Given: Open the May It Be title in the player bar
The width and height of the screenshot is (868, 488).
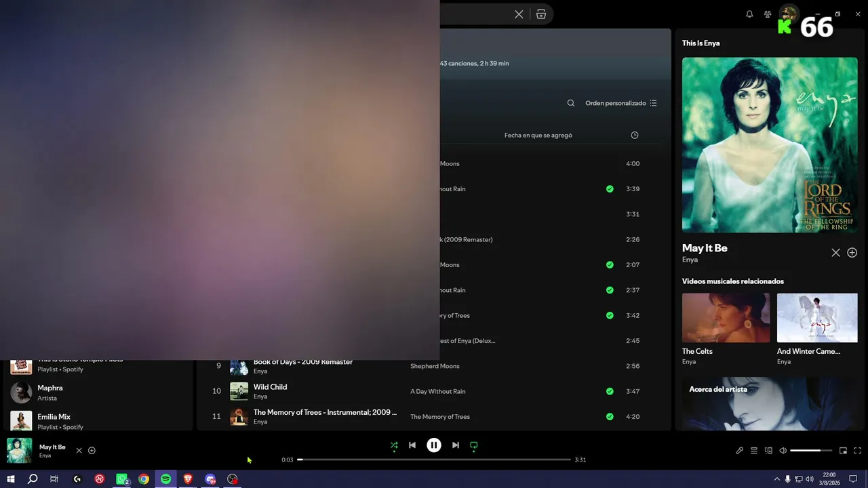Looking at the screenshot, I should pos(52,447).
